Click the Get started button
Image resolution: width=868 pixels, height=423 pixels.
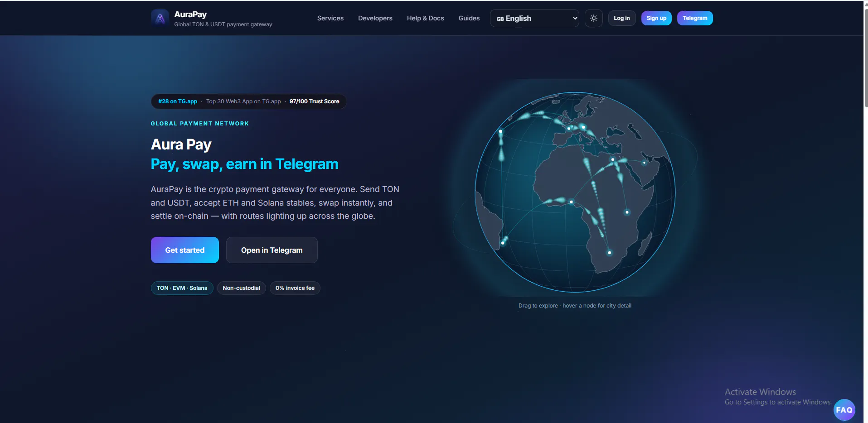[x=185, y=250]
